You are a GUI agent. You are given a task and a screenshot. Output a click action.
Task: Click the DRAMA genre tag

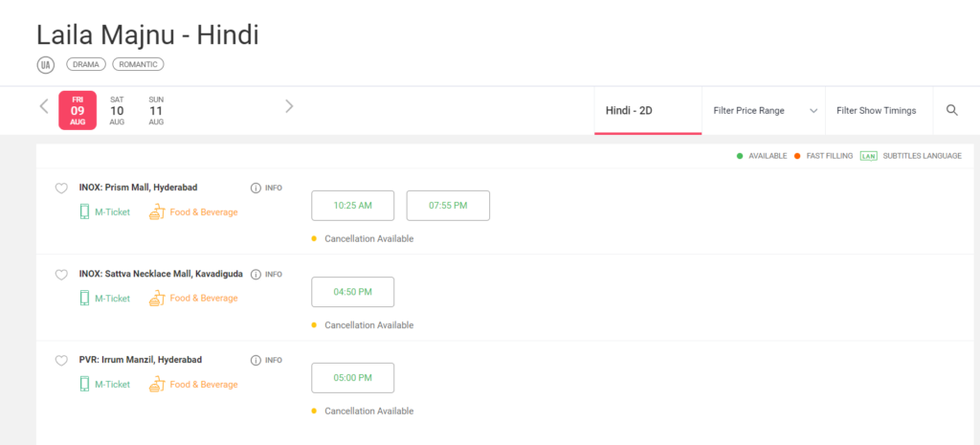(86, 64)
